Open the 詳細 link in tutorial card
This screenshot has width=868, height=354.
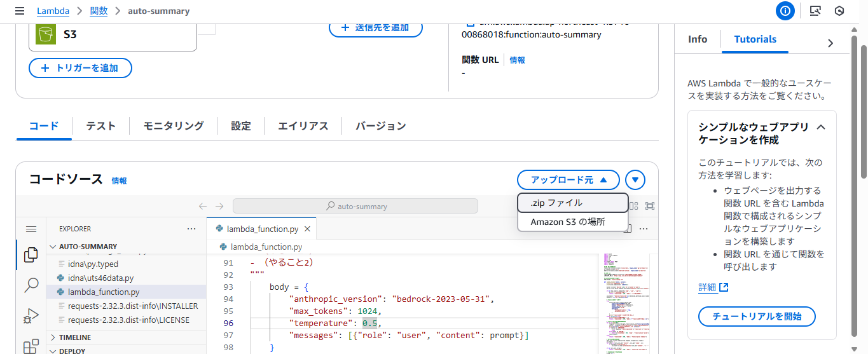click(707, 287)
